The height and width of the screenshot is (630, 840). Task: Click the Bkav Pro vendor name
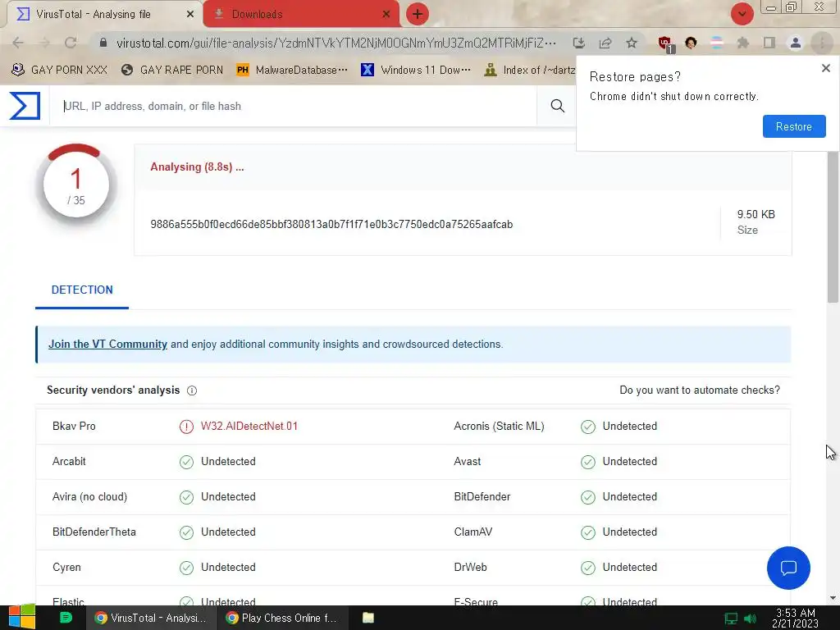click(74, 427)
